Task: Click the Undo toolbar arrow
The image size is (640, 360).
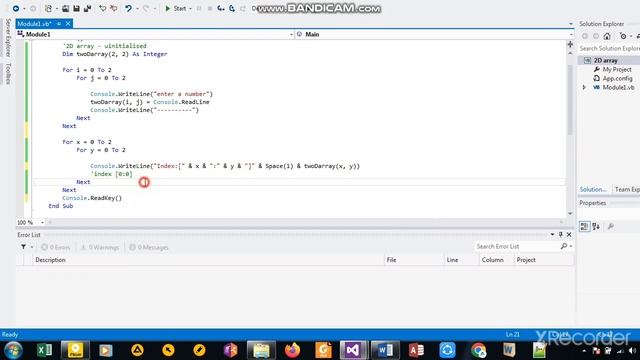Action: (x=128, y=8)
